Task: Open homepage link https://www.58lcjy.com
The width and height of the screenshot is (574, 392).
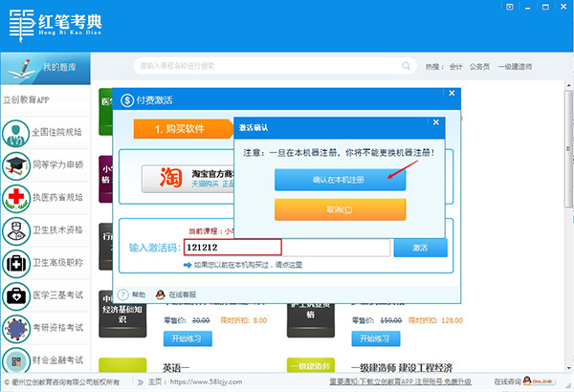Action: point(206,381)
